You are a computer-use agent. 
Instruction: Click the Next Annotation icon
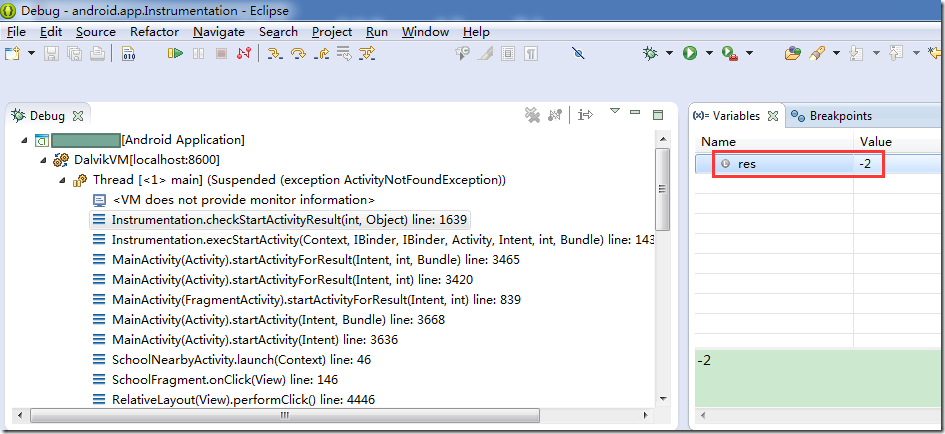click(856, 54)
